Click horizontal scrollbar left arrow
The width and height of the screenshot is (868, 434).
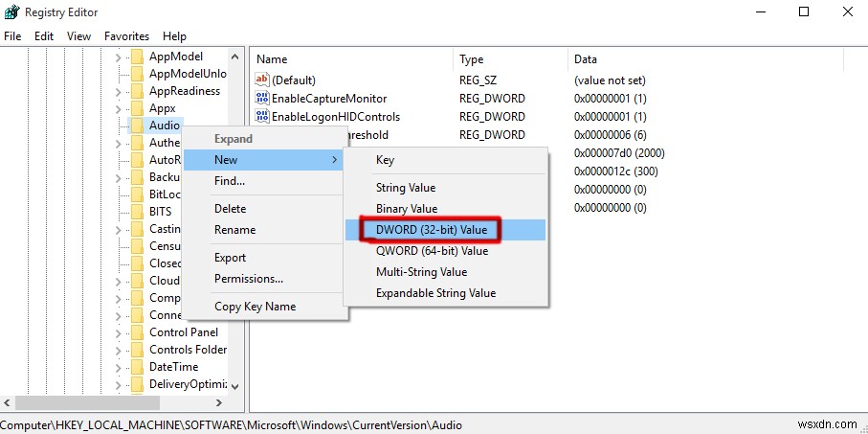pos(7,403)
